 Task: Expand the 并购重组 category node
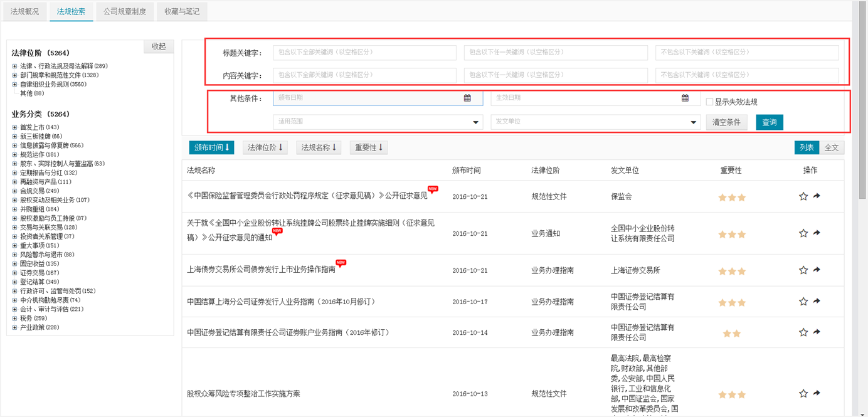(x=14, y=209)
